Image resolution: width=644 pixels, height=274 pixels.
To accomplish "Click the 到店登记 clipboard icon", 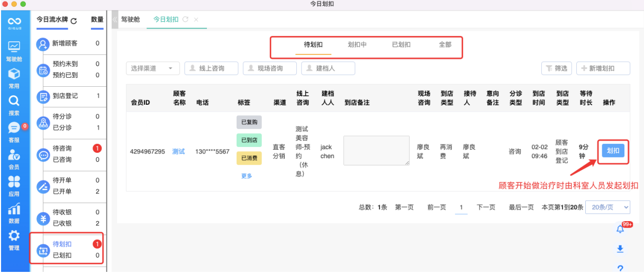I will pos(43,97).
